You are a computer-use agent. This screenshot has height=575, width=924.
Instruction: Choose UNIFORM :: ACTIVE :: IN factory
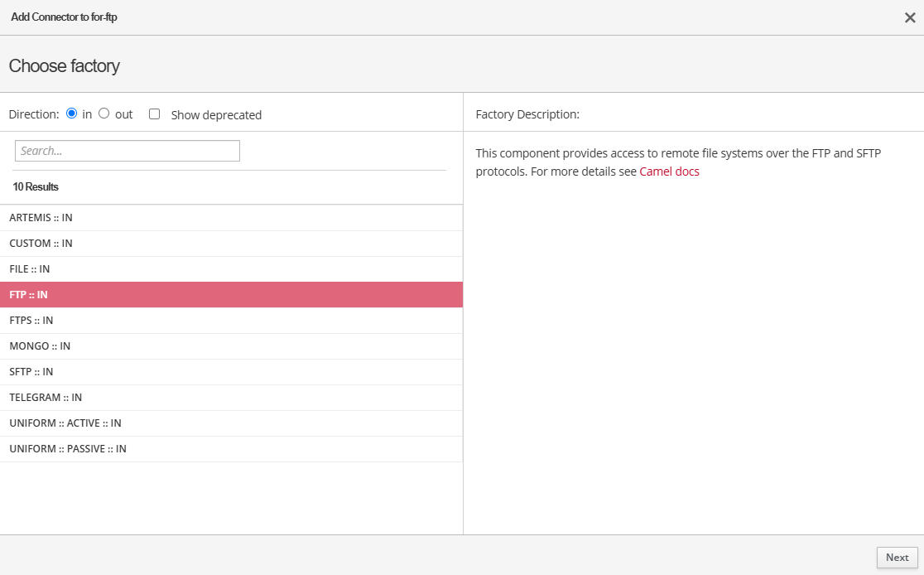tap(65, 423)
